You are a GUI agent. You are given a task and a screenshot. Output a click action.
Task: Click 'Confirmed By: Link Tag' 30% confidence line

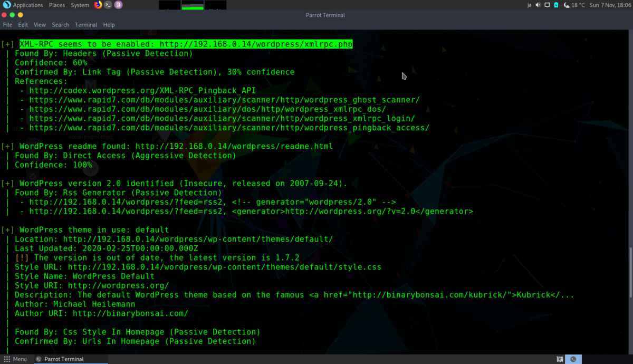click(x=155, y=72)
